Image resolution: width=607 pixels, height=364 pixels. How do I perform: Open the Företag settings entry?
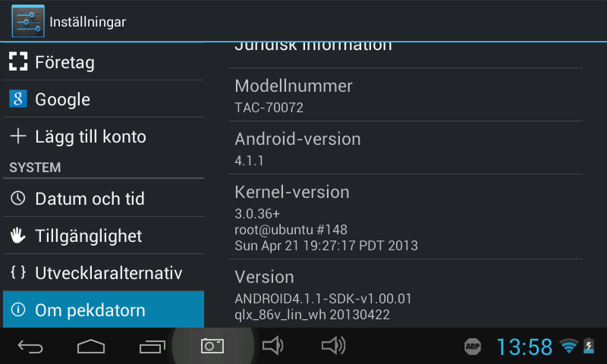coord(103,62)
